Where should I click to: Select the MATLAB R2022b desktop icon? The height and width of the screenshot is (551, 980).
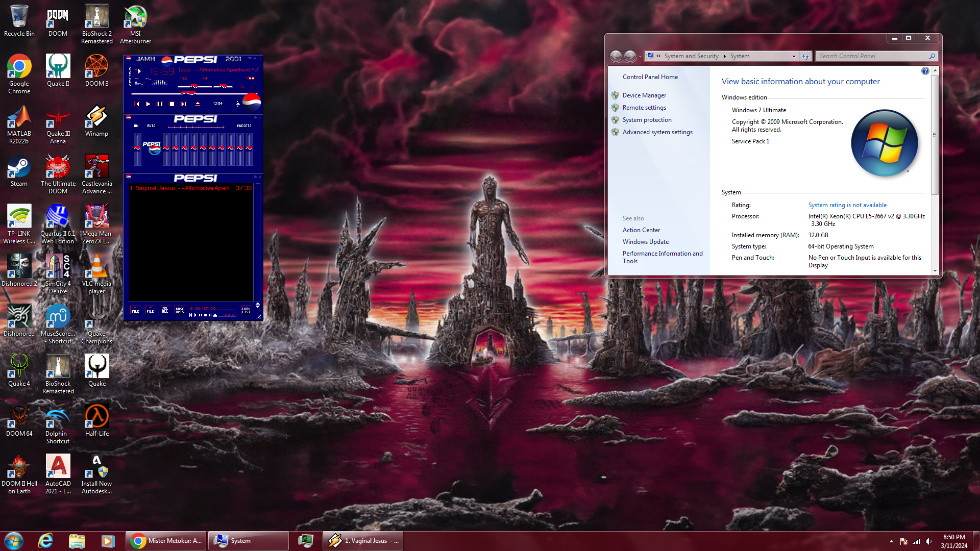[x=19, y=124]
